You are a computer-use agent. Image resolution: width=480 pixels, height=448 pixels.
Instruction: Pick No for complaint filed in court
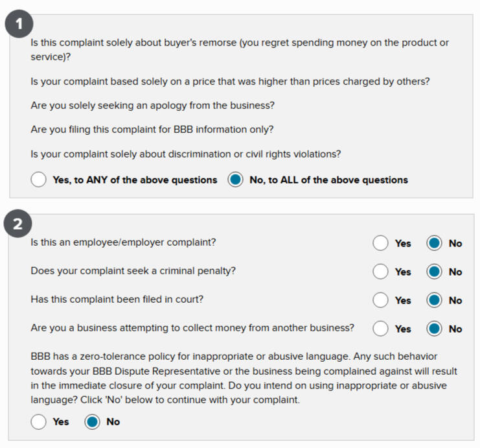434,300
